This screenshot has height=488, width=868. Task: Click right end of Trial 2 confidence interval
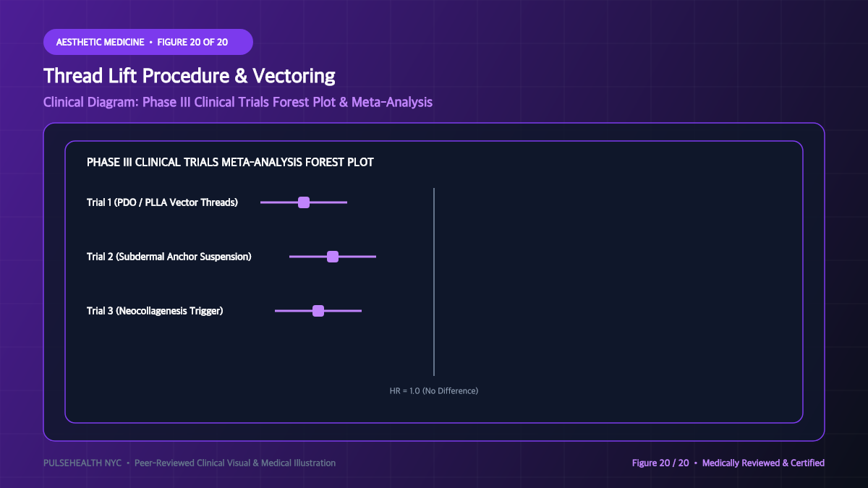pos(375,257)
